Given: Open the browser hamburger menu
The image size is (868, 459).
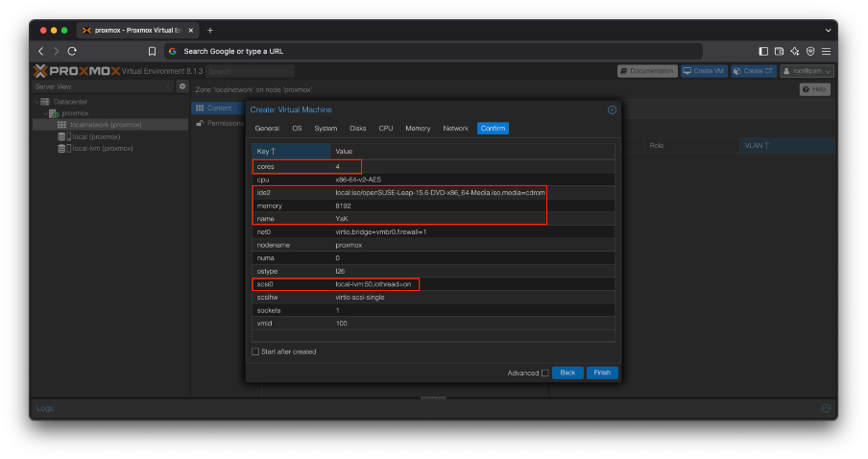Looking at the screenshot, I should (x=826, y=52).
